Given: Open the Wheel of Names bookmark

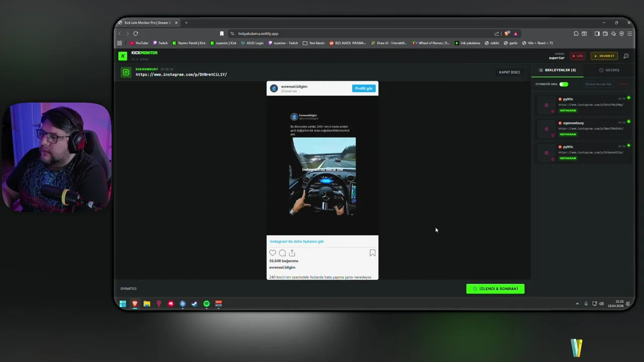Looking at the screenshot, I should pos(431,43).
